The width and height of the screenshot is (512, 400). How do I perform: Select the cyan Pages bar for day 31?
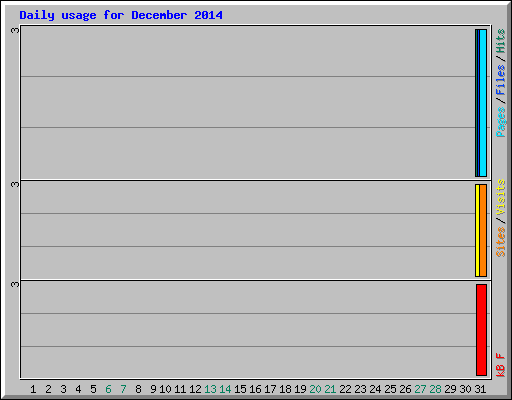483,103
